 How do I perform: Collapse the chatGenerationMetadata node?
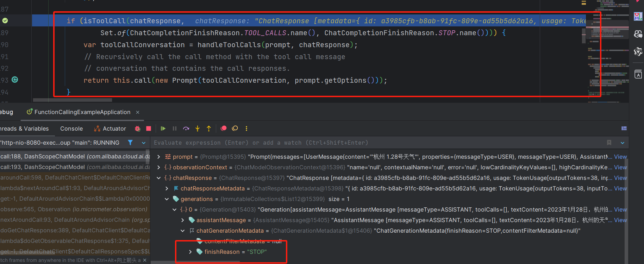[x=182, y=231]
